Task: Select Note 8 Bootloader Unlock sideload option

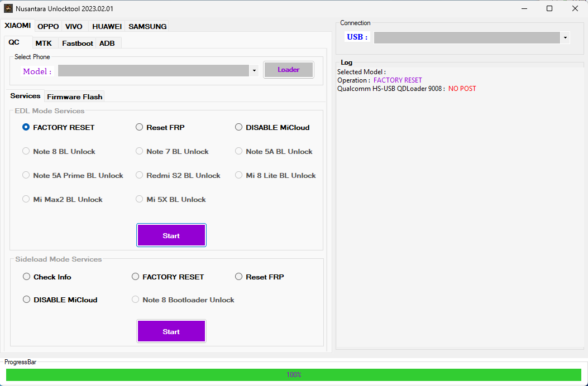Action: tap(135, 300)
